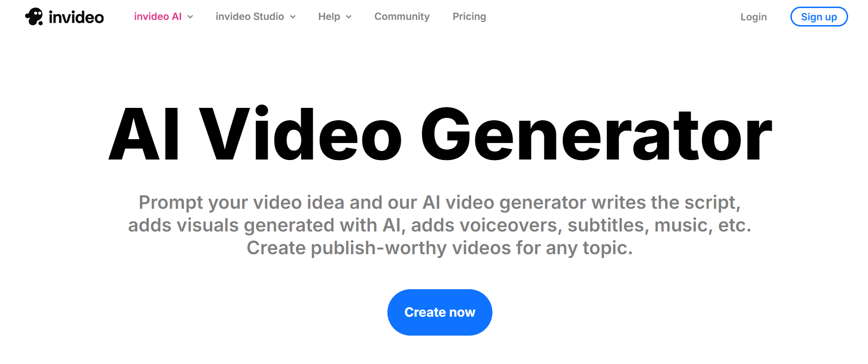Click the Sign up button
The height and width of the screenshot is (364, 868).
tap(819, 17)
